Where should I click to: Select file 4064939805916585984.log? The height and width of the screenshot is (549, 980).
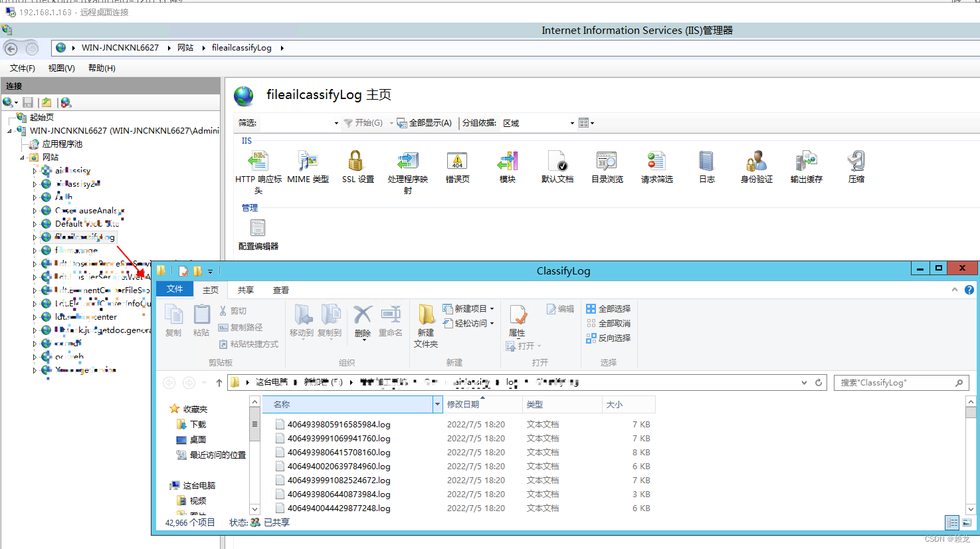click(x=339, y=425)
